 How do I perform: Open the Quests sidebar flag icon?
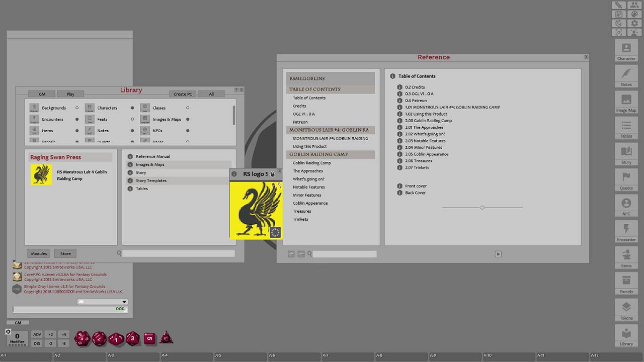(626, 178)
